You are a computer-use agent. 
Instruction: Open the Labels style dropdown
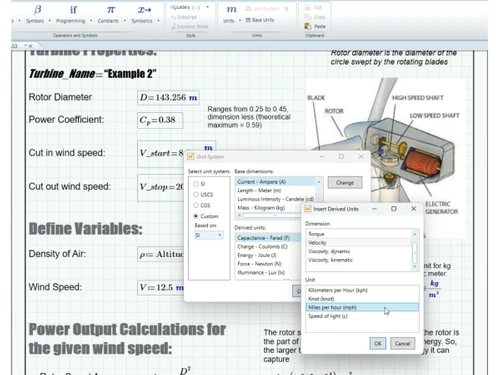click(x=207, y=7)
